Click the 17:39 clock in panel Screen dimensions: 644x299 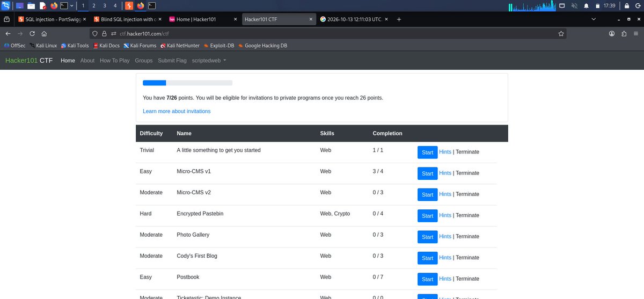(x=610, y=5)
